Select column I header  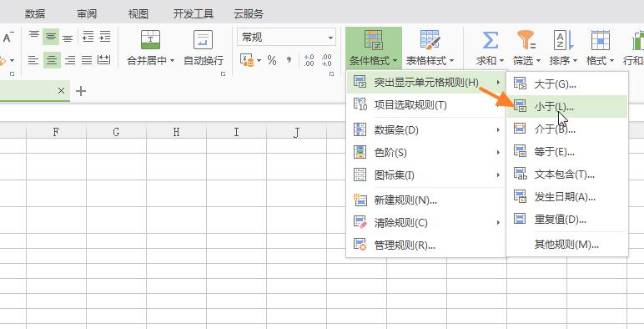click(x=236, y=132)
